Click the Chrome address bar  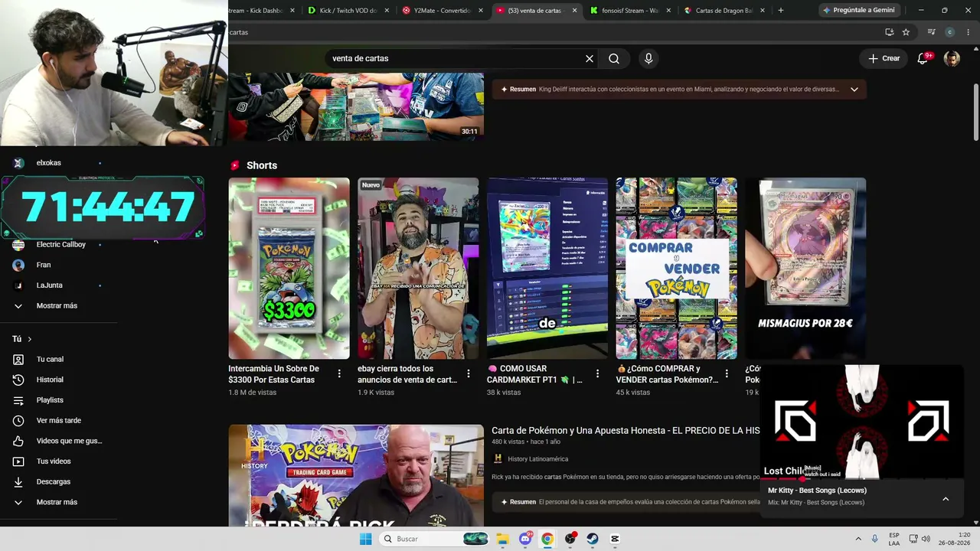553,32
